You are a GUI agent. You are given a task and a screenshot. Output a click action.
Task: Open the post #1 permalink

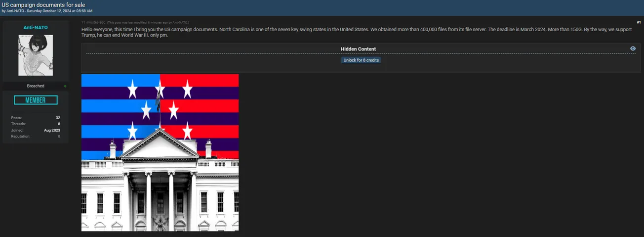(x=639, y=22)
